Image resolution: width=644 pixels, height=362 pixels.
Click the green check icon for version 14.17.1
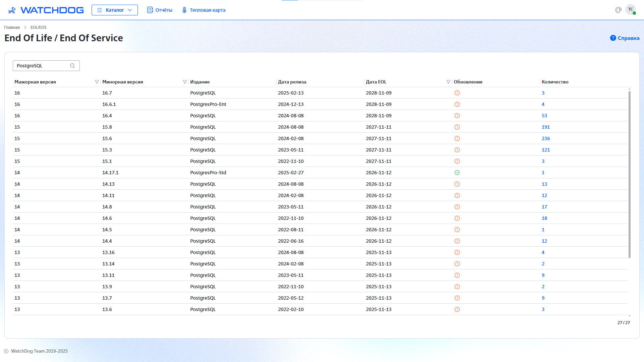(x=457, y=173)
